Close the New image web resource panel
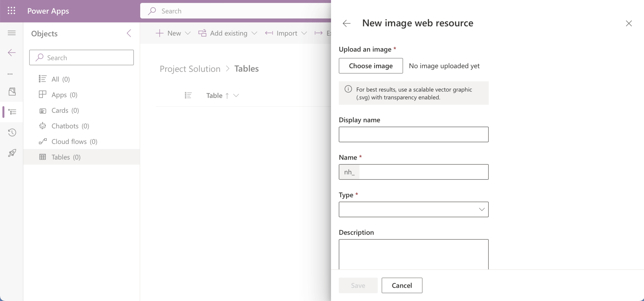644x301 pixels. click(x=629, y=23)
